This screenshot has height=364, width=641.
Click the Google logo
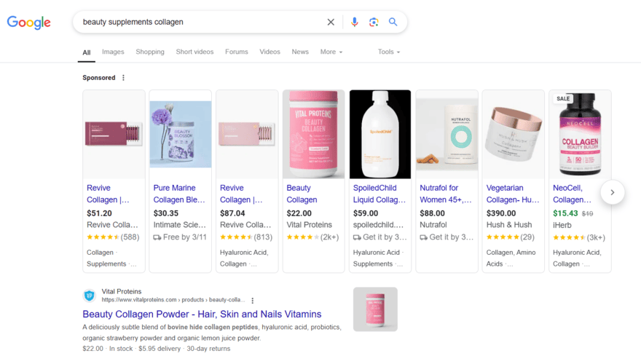28,22
